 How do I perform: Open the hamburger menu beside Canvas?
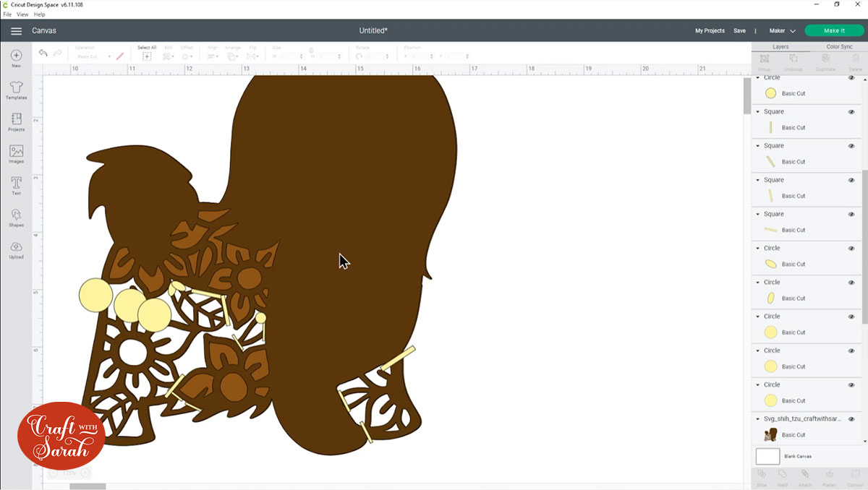tap(16, 31)
